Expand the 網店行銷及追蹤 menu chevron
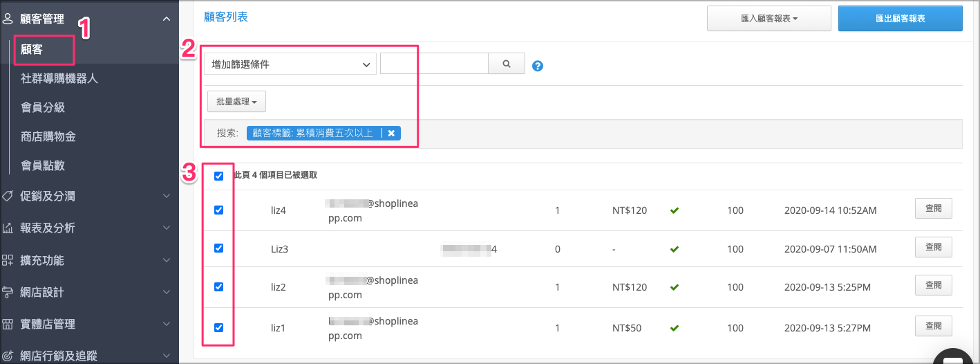 pos(166,356)
